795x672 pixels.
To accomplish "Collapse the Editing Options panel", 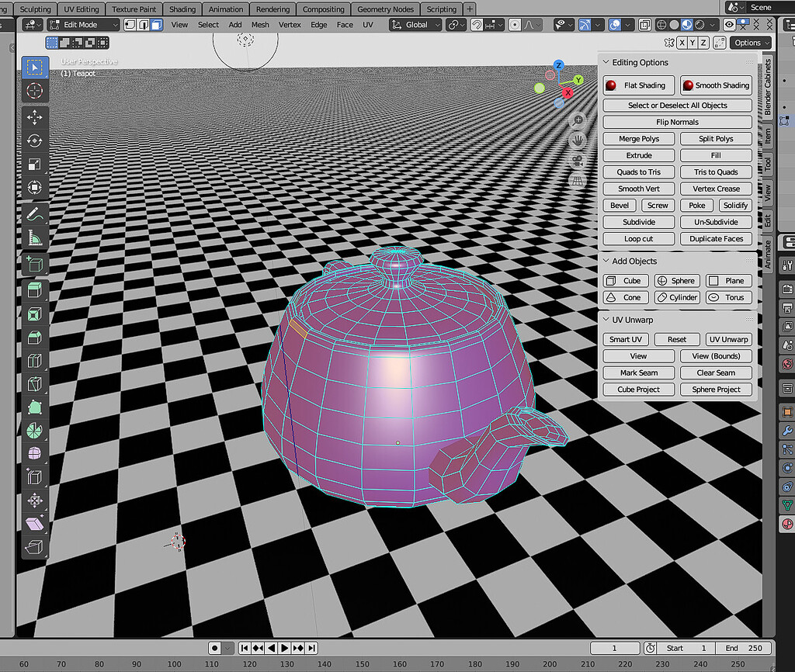I will (x=606, y=62).
